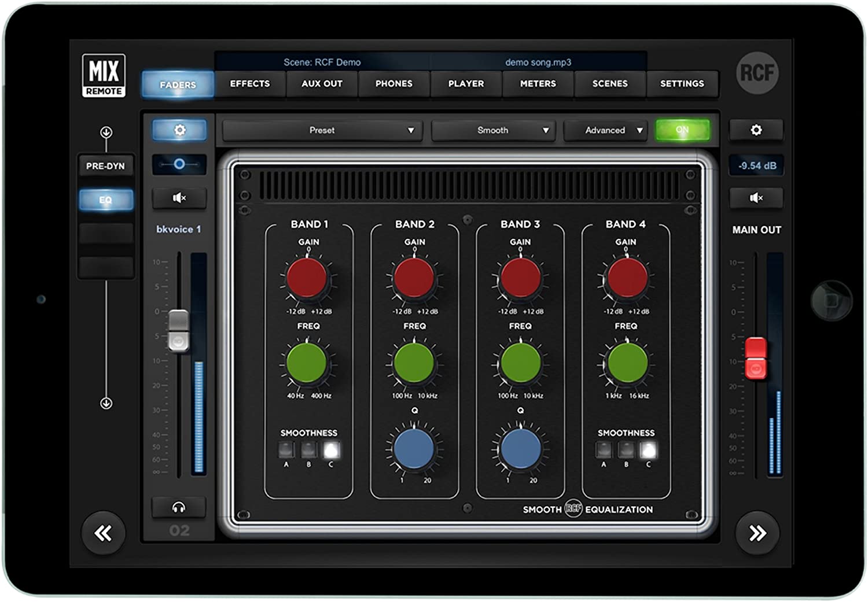Screen dimensions: 868x602
Task: Click the empty slot below the EQ block
Action: tap(106, 234)
